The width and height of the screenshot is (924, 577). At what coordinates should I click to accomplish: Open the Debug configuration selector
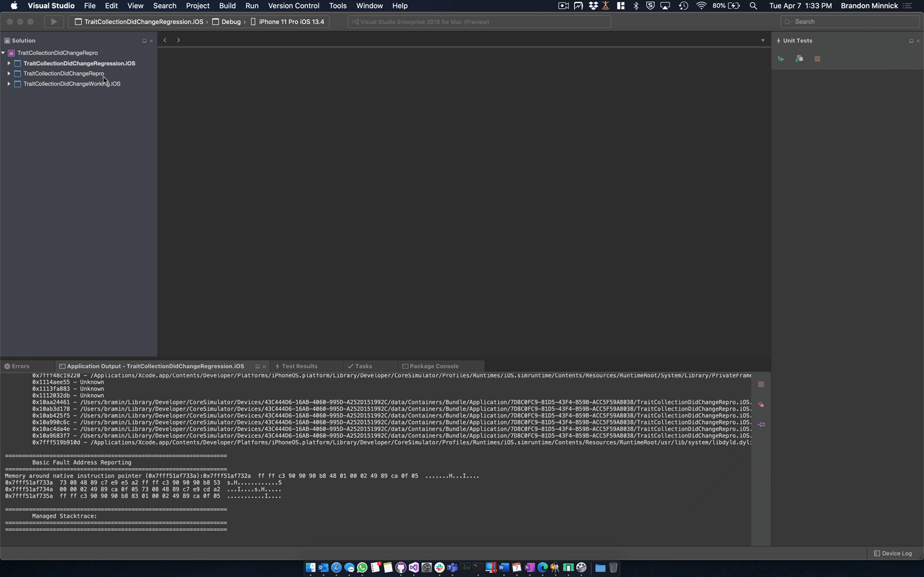(227, 21)
